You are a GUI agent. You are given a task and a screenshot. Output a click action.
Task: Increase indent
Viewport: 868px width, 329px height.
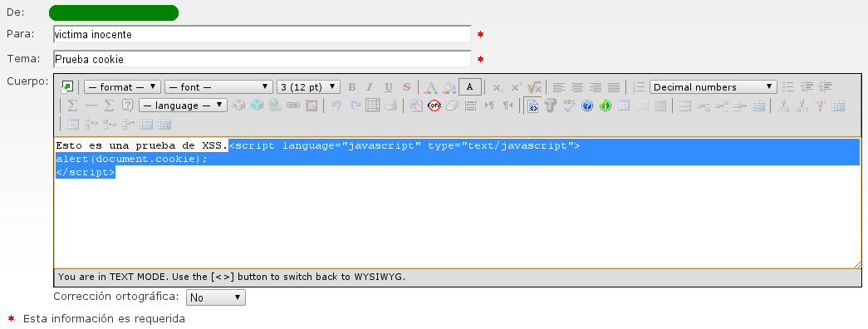(x=826, y=87)
